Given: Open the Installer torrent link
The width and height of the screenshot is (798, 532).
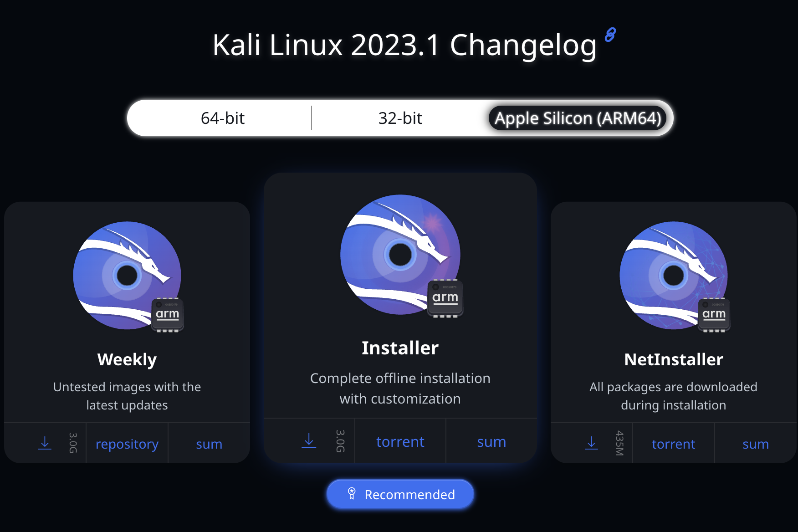Looking at the screenshot, I should click(x=400, y=441).
